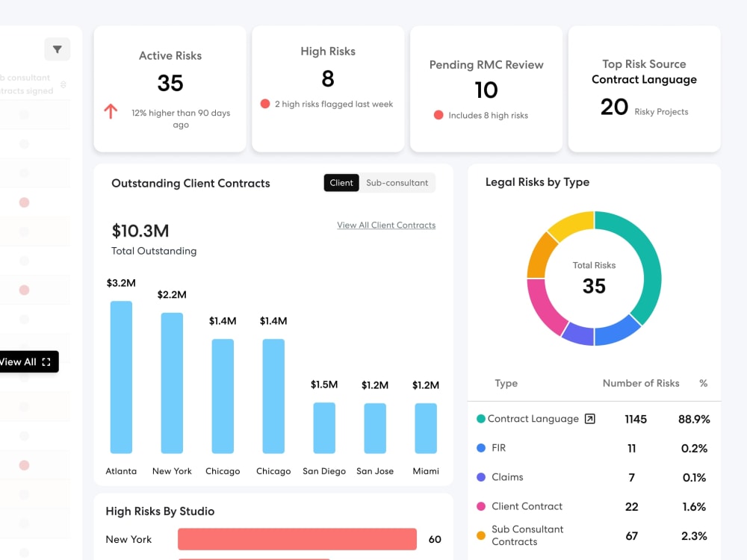This screenshot has height=560, width=747.
Task: Click the Total Risks 35 donut center
Action: tap(594, 278)
